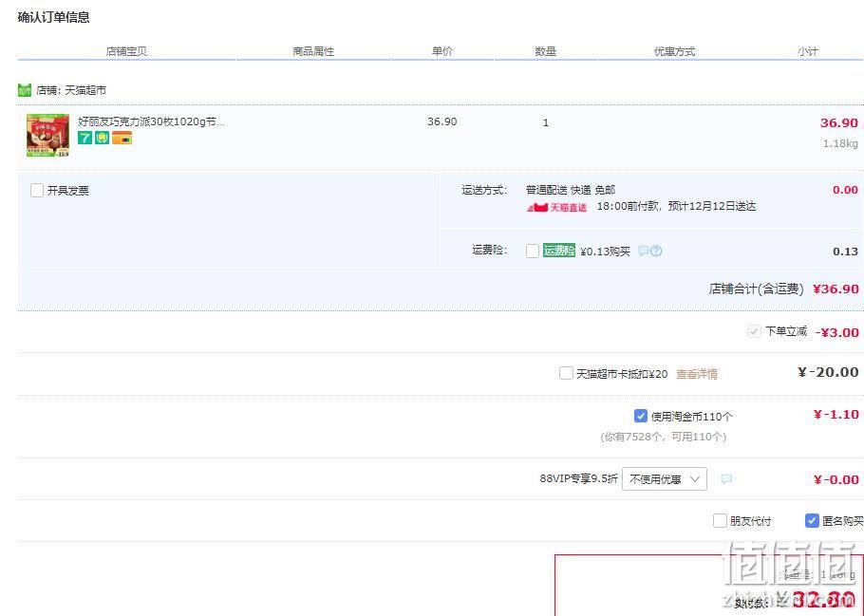Click the product quantity value 1
Screen dimensions: 864x616
(x=546, y=122)
